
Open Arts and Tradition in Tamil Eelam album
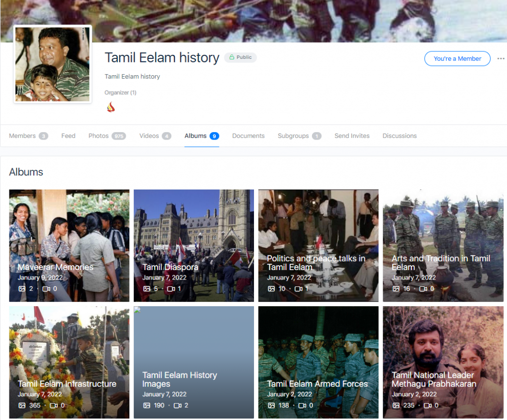pyautogui.click(x=443, y=245)
